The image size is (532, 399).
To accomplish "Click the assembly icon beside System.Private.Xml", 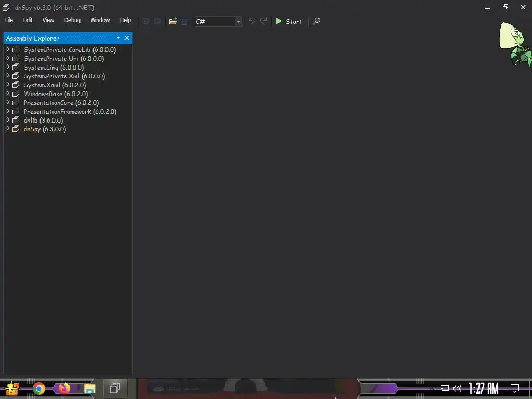I will [x=16, y=76].
